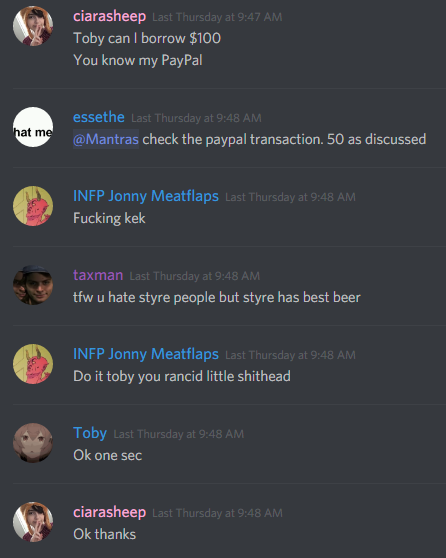Select ciarasheep username on first message
Image resolution: width=446 pixels, height=558 pixels.
109,17
